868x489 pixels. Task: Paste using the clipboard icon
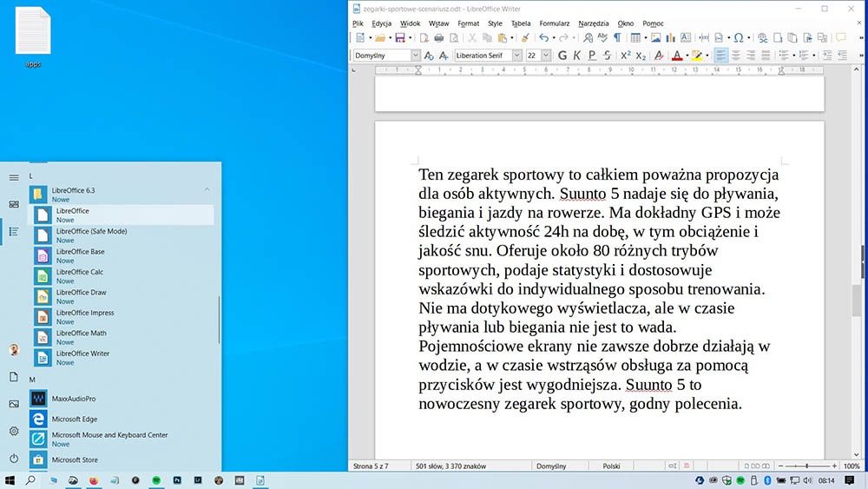[502, 37]
